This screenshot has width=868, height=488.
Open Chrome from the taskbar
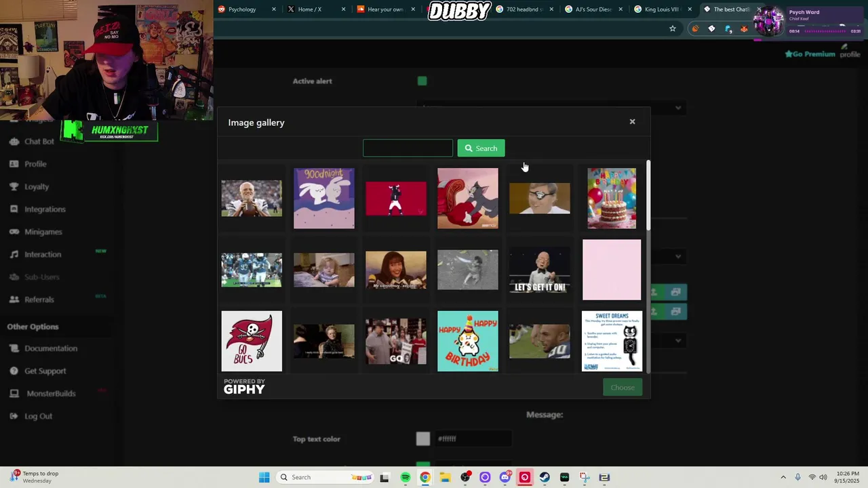[425, 477]
